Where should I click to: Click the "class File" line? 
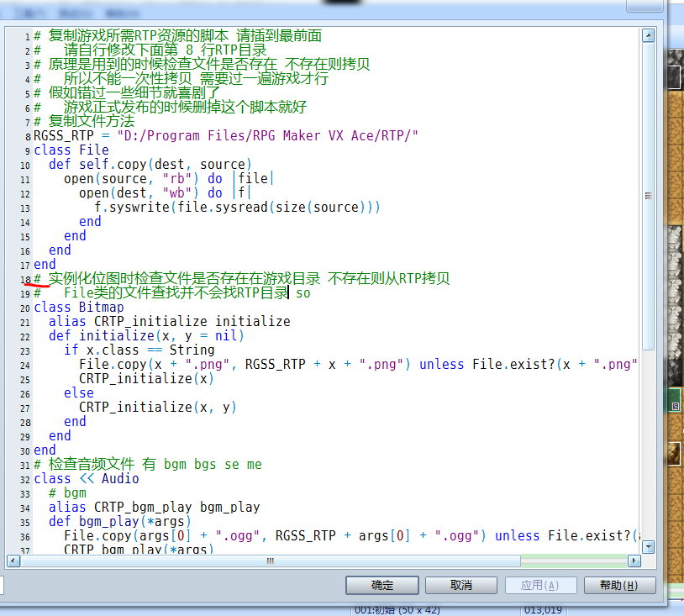pyautogui.click(x=71, y=150)
